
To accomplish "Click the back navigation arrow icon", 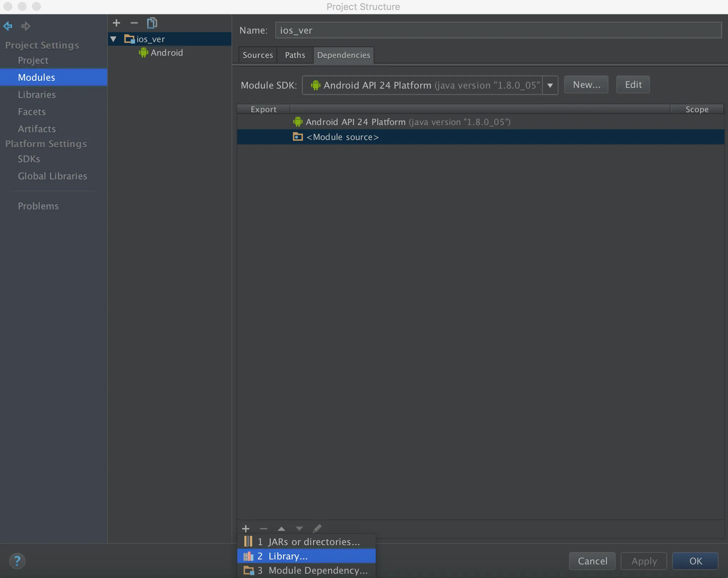I will coord(8,26).
